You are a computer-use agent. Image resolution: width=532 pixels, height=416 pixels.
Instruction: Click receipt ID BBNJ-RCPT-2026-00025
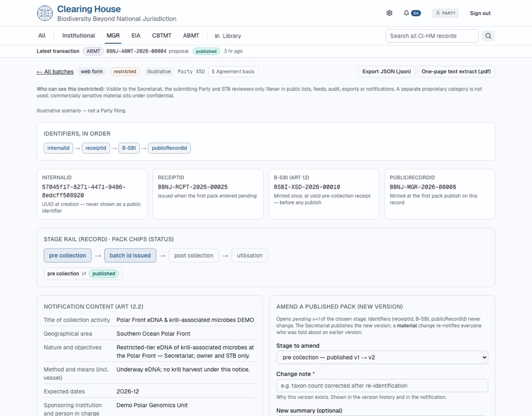(x=193, y=187)
